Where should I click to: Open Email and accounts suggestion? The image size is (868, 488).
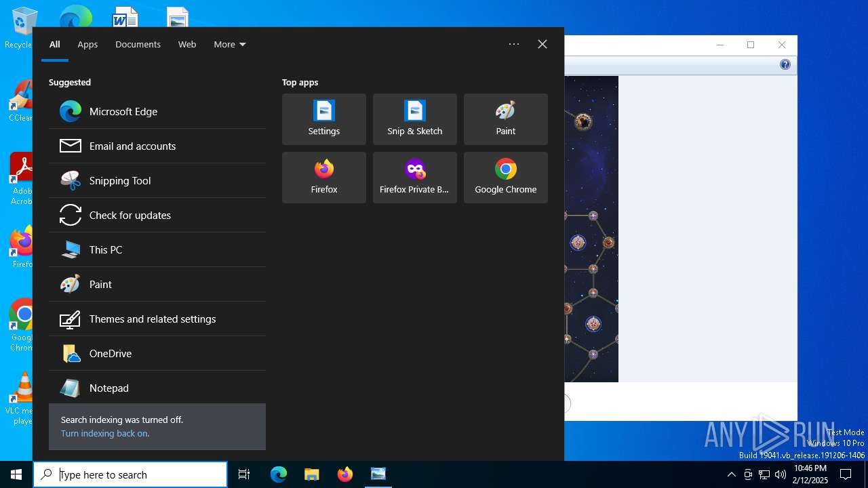[157, 146]
